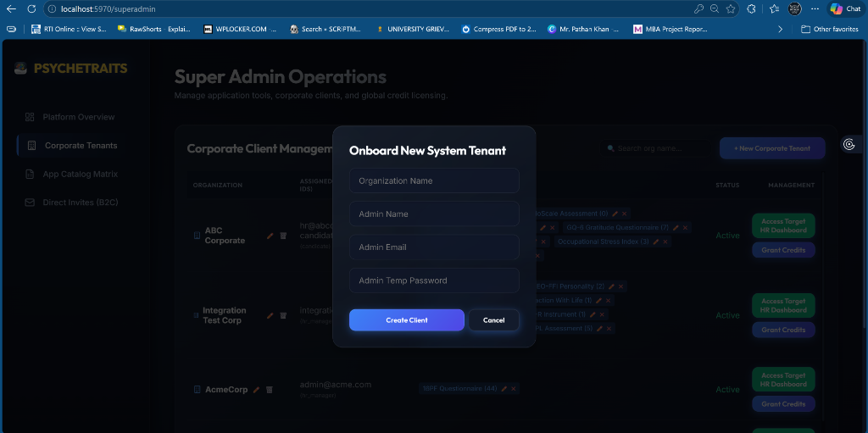
Task: Go back with the browser back arrow
Action: [11, 8]
